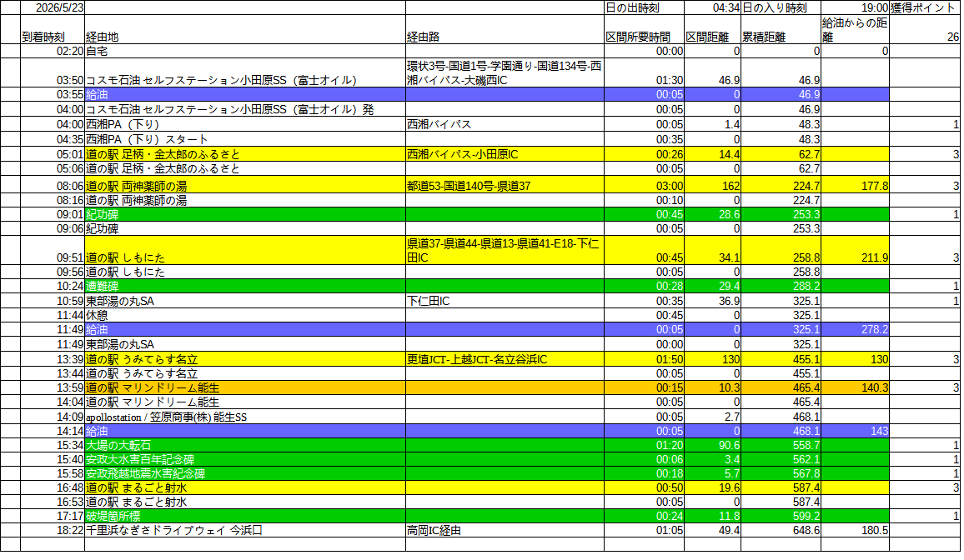Select cumulative distance 599.2 cell
This screenshot has height=560, width=964.
click(781, 517)
